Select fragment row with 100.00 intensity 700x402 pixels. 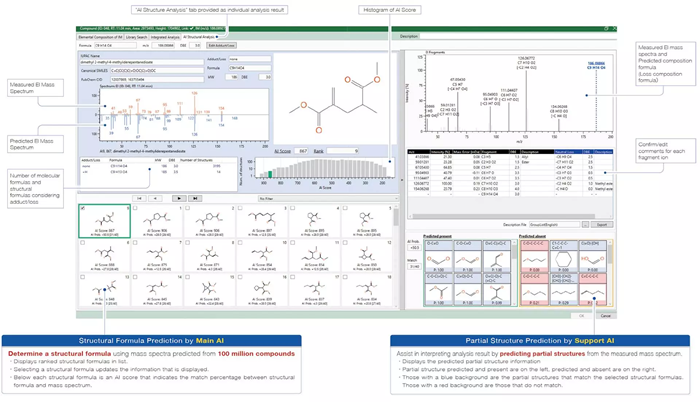[x=510, y=184]
